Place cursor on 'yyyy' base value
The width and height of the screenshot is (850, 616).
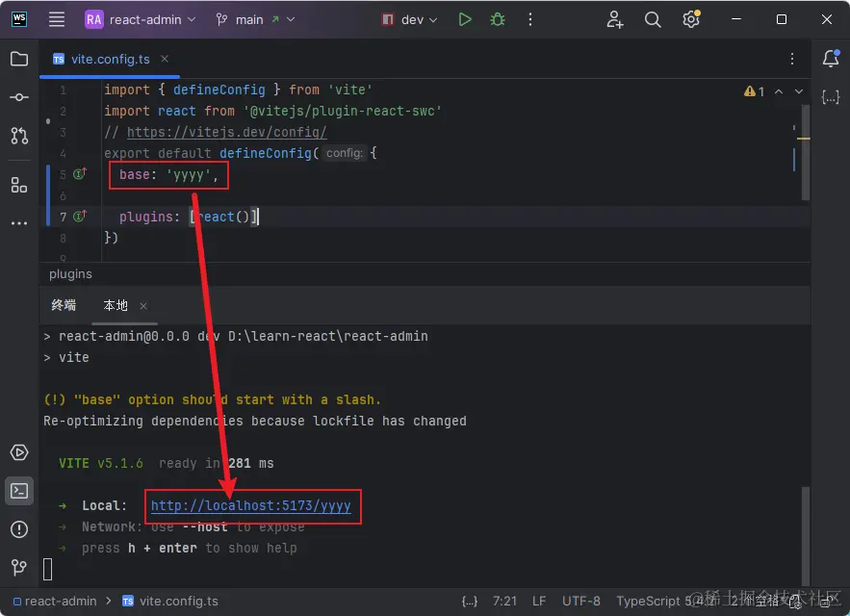(x=189, y=174)
